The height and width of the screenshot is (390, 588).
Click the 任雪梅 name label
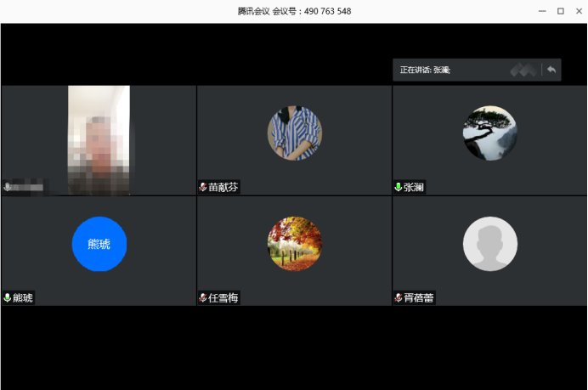pyautogui.click(x=223, y=297)
